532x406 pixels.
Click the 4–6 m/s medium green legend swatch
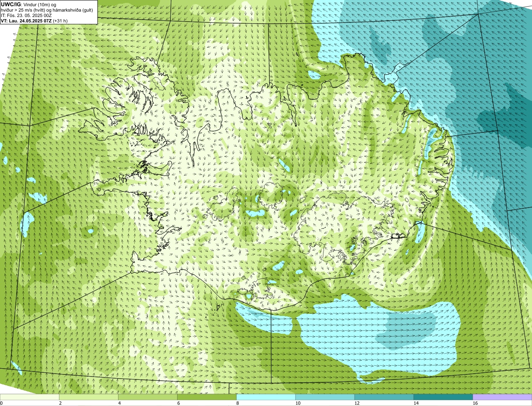coord(148,397)
